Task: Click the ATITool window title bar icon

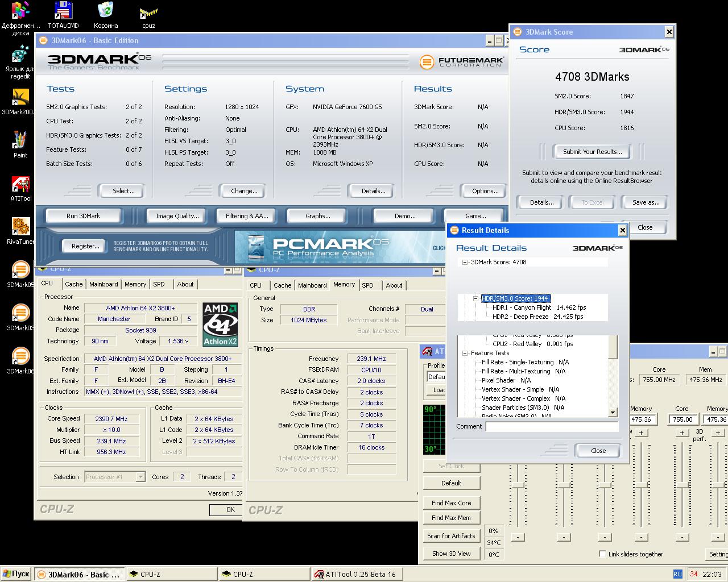Action: coord(427,352)
